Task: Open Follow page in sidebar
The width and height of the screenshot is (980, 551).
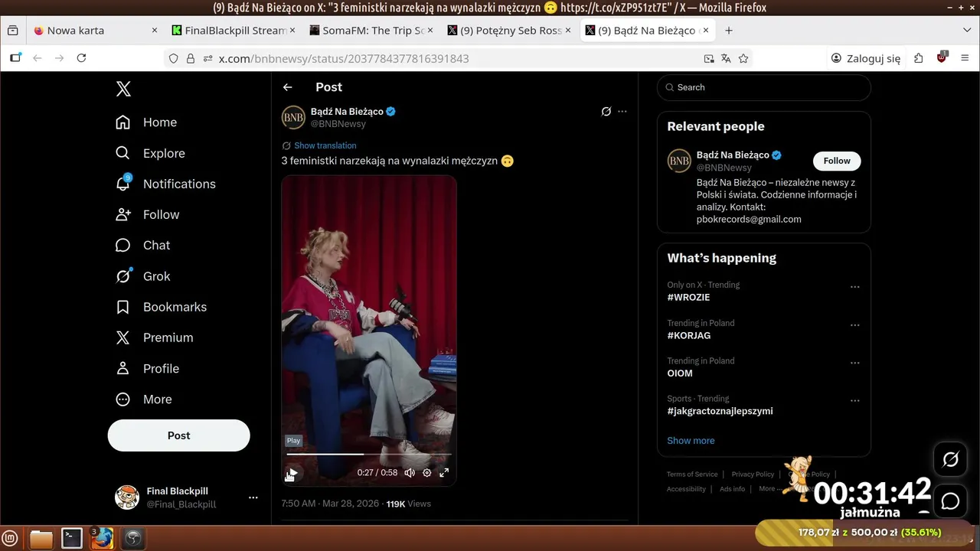Action: point(147,214)
